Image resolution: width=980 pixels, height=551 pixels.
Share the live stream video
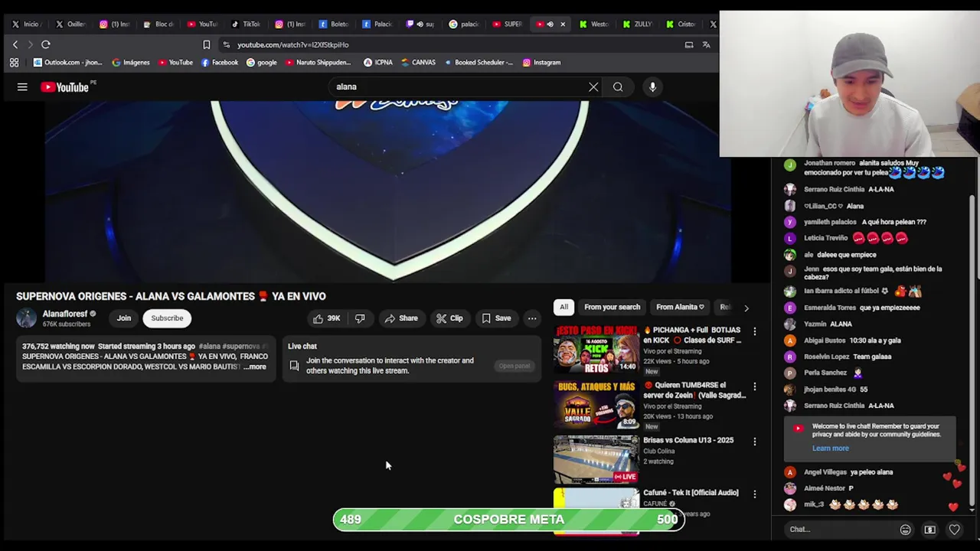[401, 318]
